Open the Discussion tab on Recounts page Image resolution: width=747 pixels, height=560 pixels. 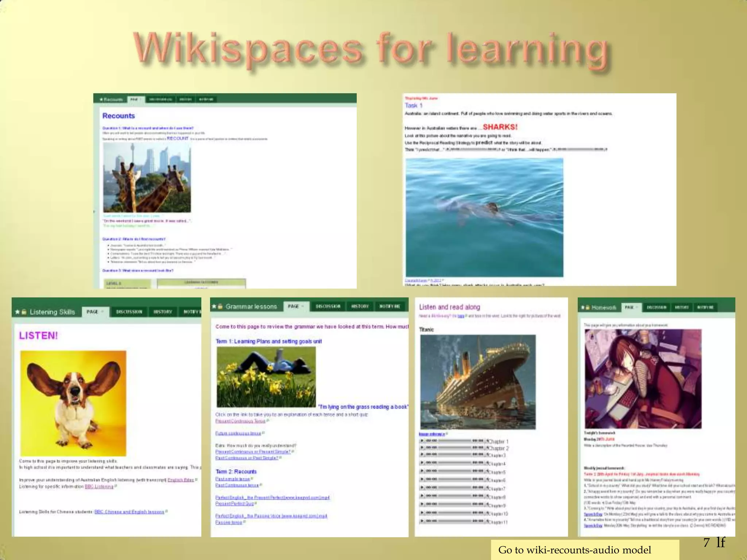(x=160, y=100)
